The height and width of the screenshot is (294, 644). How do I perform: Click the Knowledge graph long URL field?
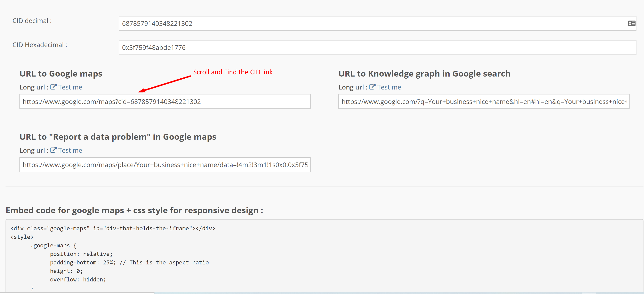click(x=484, y=102)
